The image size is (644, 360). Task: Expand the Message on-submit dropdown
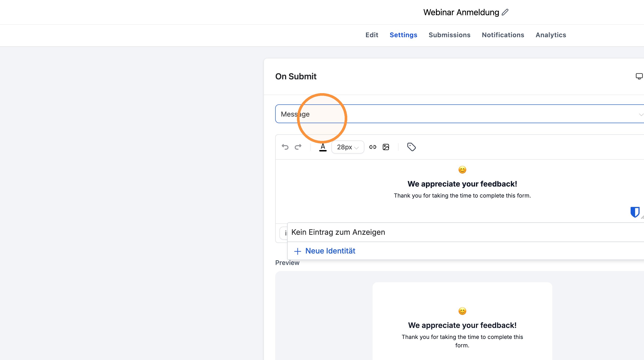click(460, 114)
